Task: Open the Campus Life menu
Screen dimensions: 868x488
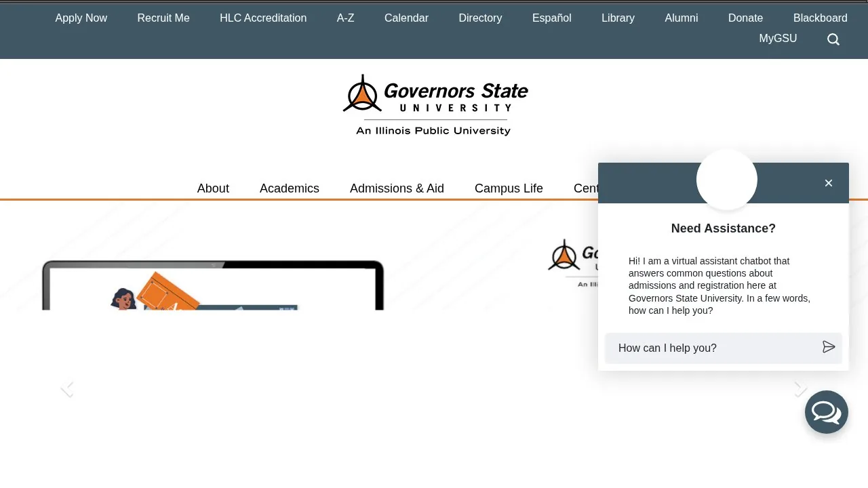Action: (509, 188)
